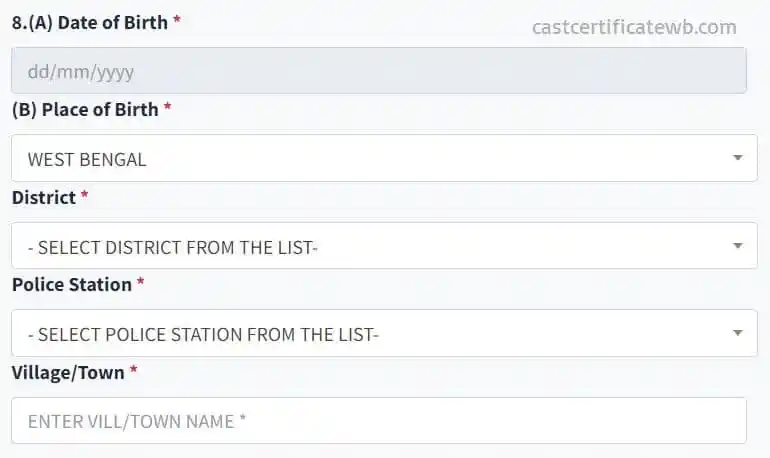770x458 pixels.
Task: Expand the Select Police Station dropdown
Action: pos(370,333)
